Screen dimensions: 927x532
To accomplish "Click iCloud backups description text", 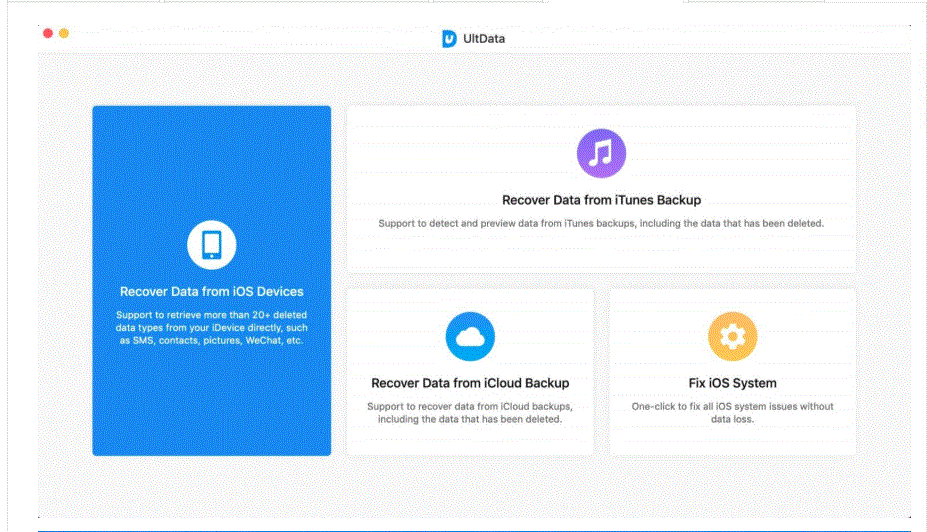I will 470,413.
